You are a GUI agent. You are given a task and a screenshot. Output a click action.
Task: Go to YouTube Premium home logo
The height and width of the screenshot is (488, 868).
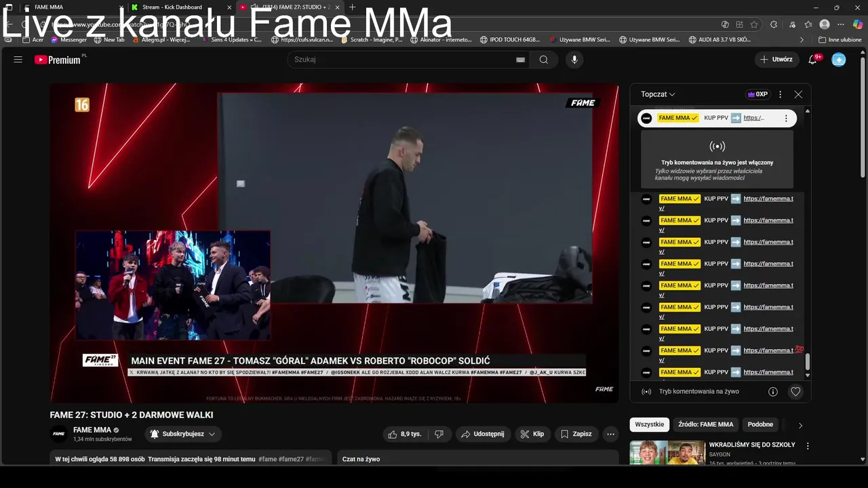coord(58,60)
